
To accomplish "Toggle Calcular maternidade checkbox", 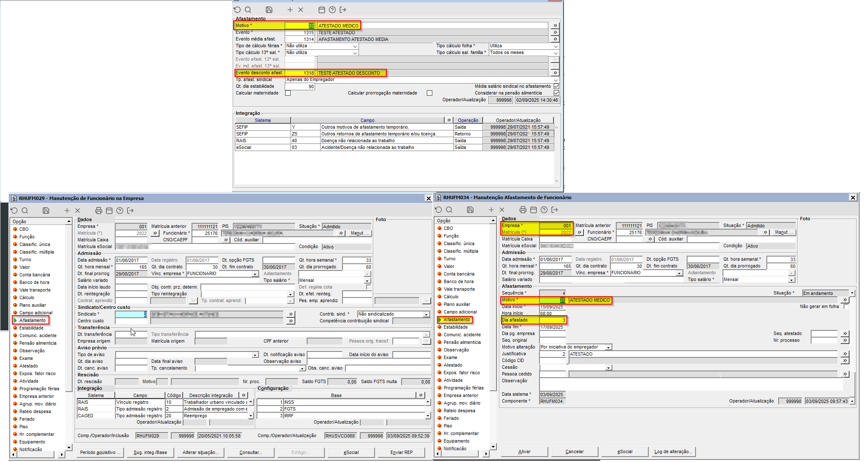I will click(288, 93).
